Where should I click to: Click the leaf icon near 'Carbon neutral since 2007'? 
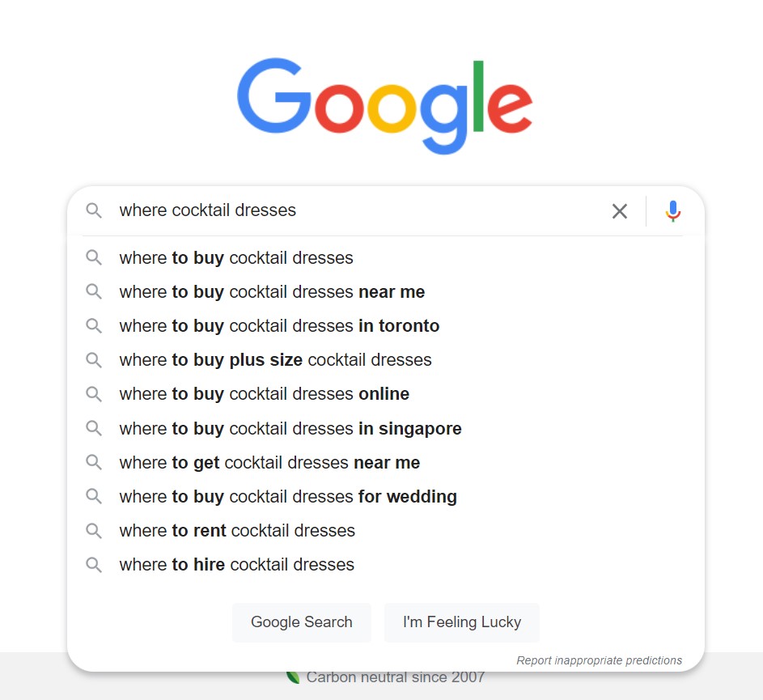292,676
